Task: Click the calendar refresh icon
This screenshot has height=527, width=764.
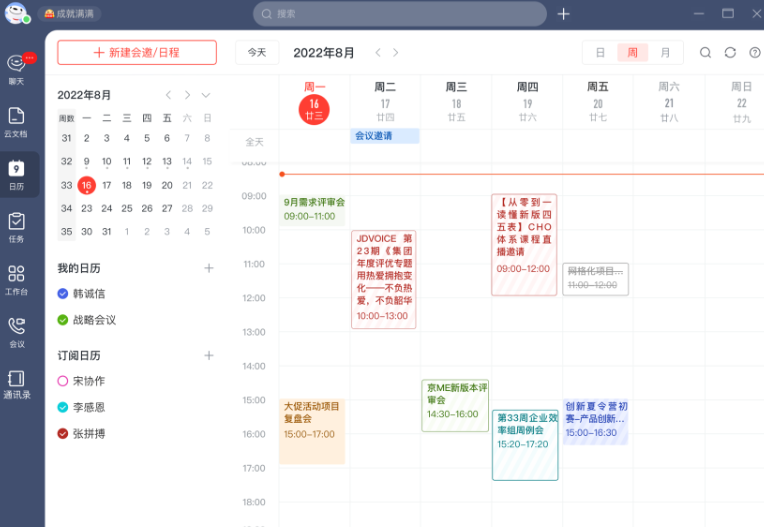Action: point(730,53)
